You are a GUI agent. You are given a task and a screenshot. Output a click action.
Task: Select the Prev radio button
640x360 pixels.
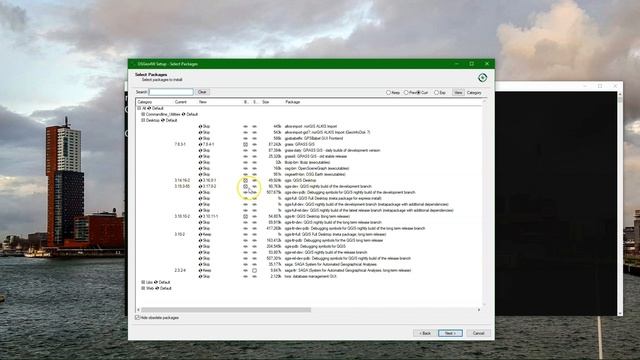click(x=406, y=93)
